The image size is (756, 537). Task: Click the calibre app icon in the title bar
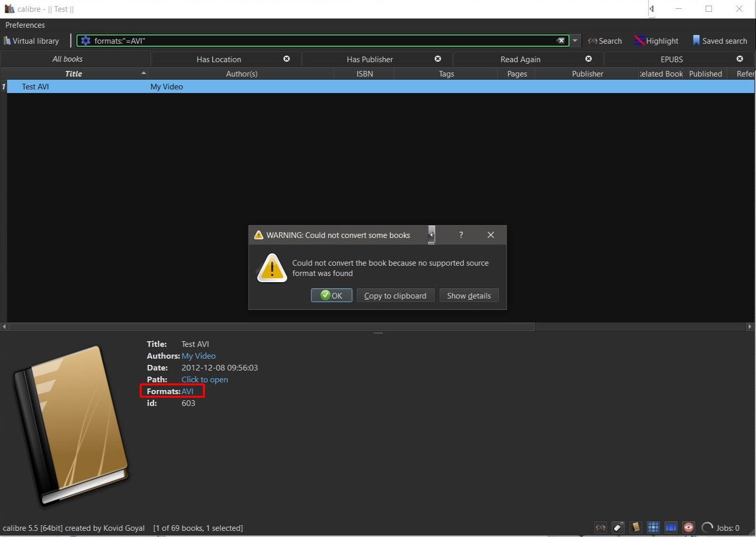(x=9, y=9)
